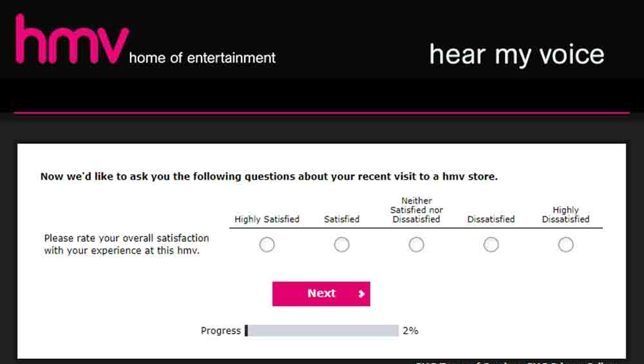Pick the Dissatisfied radio button
The width and height of the screenshot is (644, 364).
tap(491, 245)
